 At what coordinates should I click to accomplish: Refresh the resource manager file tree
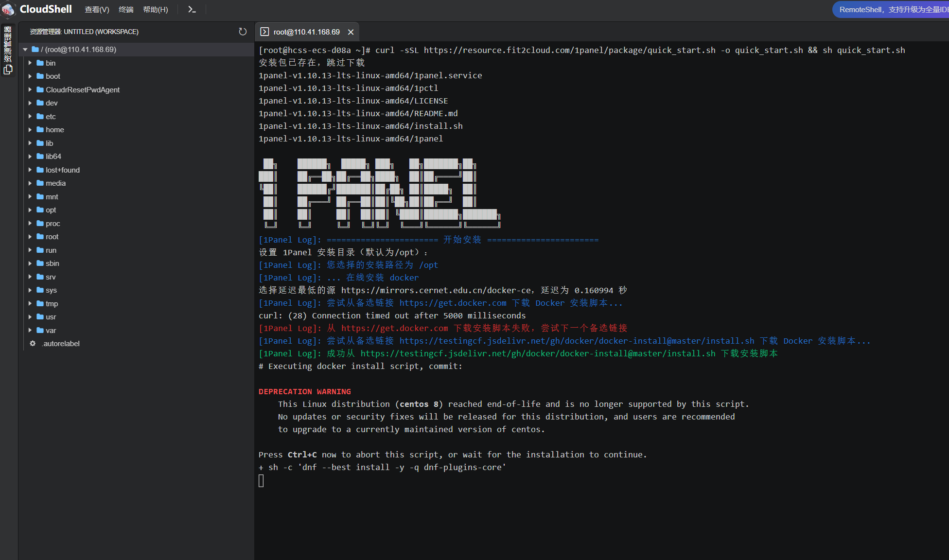pos(243,32)
